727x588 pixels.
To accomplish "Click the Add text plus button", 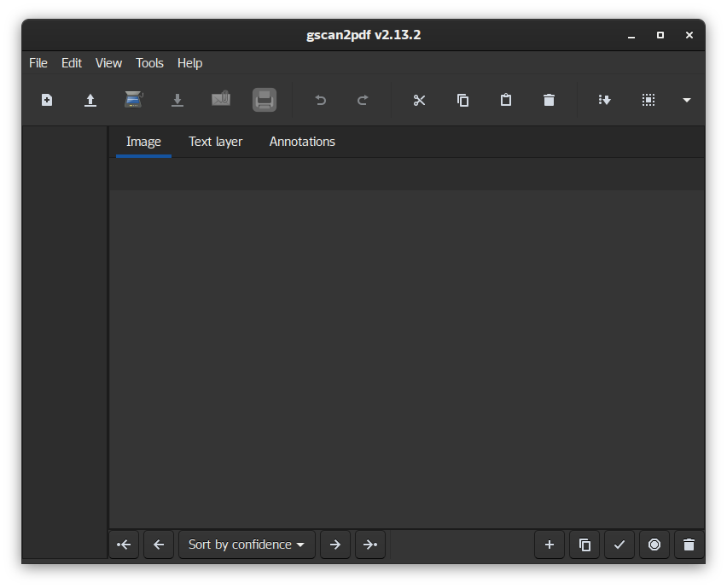I will 550,544.
